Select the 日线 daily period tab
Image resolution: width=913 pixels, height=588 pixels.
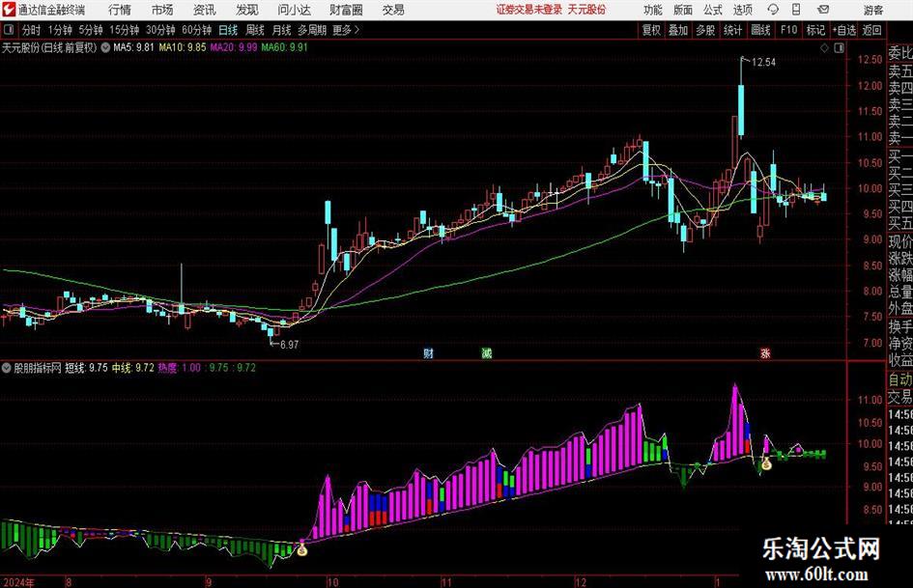(x=228, y=30)
